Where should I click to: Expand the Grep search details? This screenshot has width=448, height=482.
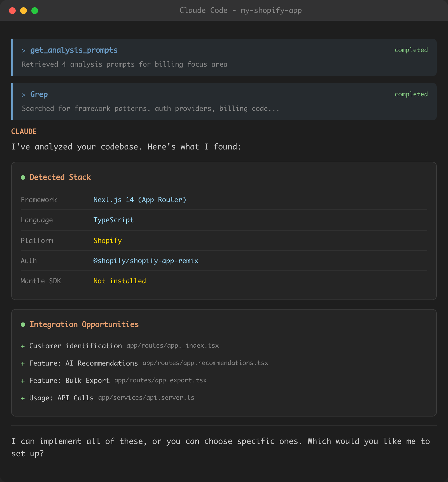click(x=39, y=94)
